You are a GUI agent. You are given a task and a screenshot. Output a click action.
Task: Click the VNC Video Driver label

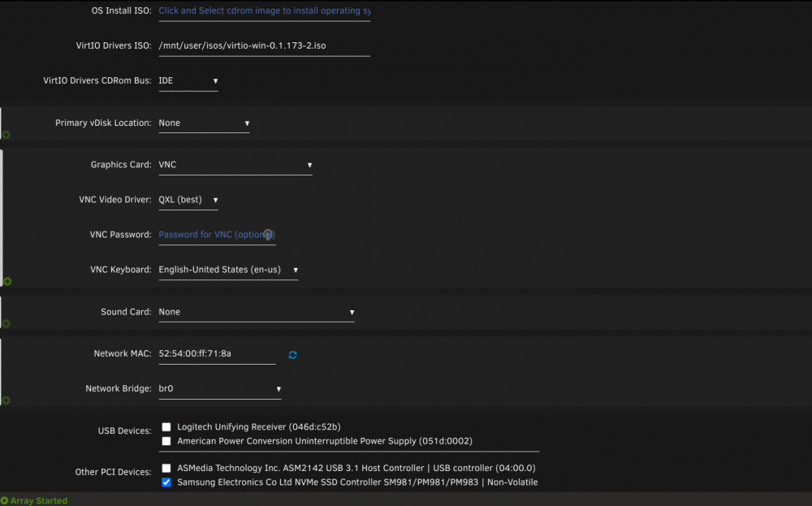115,200
